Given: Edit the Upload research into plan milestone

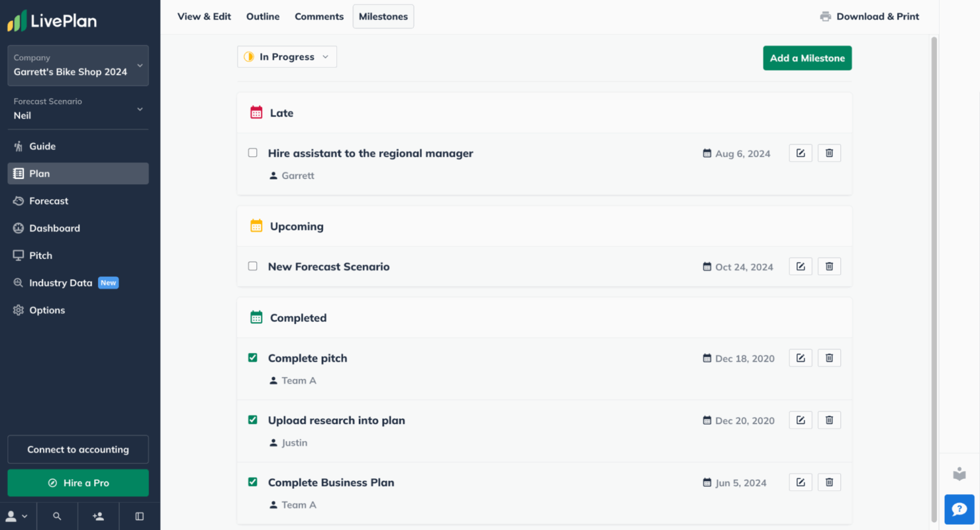Looking at the screenshot, I should pyautogui.click(x=801, y=420).
